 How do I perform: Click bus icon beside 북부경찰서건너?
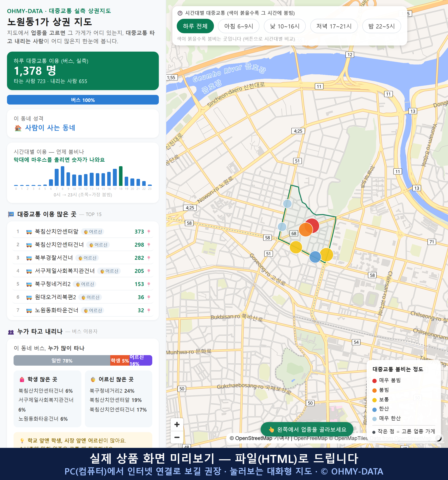29,258
